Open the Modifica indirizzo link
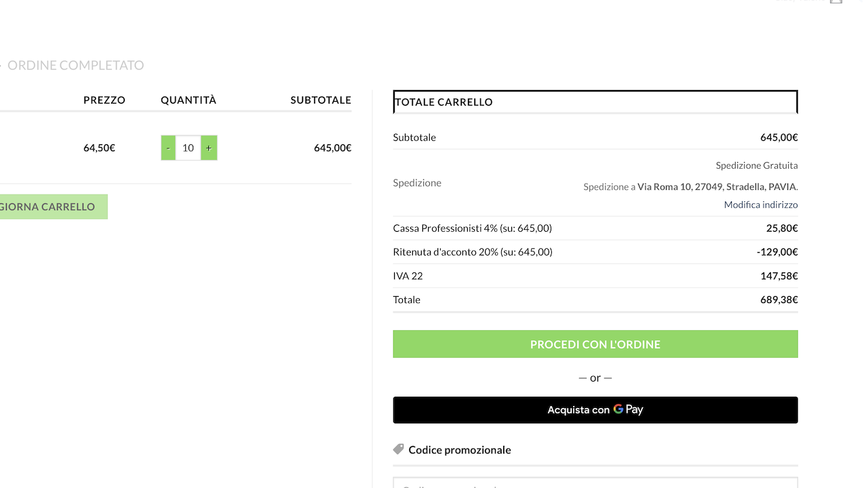The height and width of the screenshot is (488, 868). click(760, 205)
